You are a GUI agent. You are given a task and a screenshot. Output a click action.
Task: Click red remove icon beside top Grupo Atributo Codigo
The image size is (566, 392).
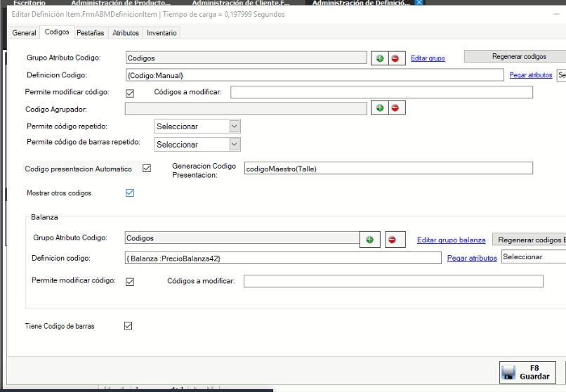pos(395,58)
